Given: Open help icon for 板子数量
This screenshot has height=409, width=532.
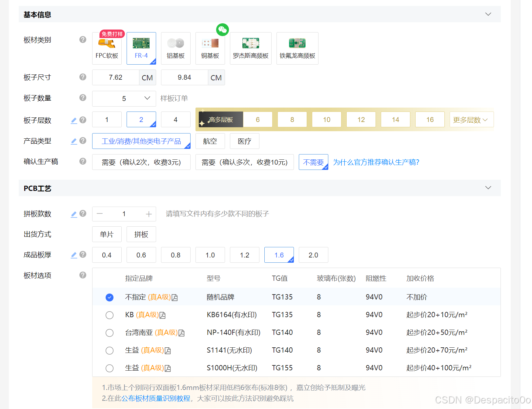Looking at the screenshot, I should (83, 98).
